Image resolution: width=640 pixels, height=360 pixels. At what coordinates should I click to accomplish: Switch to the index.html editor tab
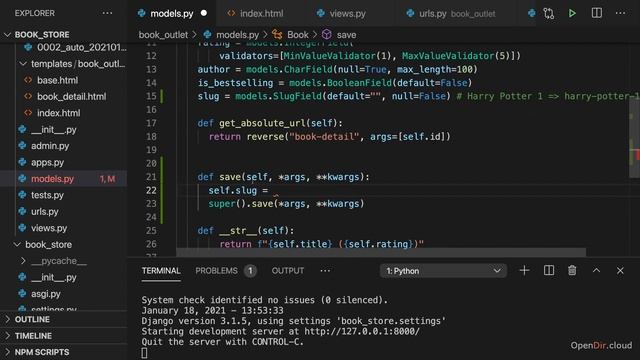pos(262,13)
